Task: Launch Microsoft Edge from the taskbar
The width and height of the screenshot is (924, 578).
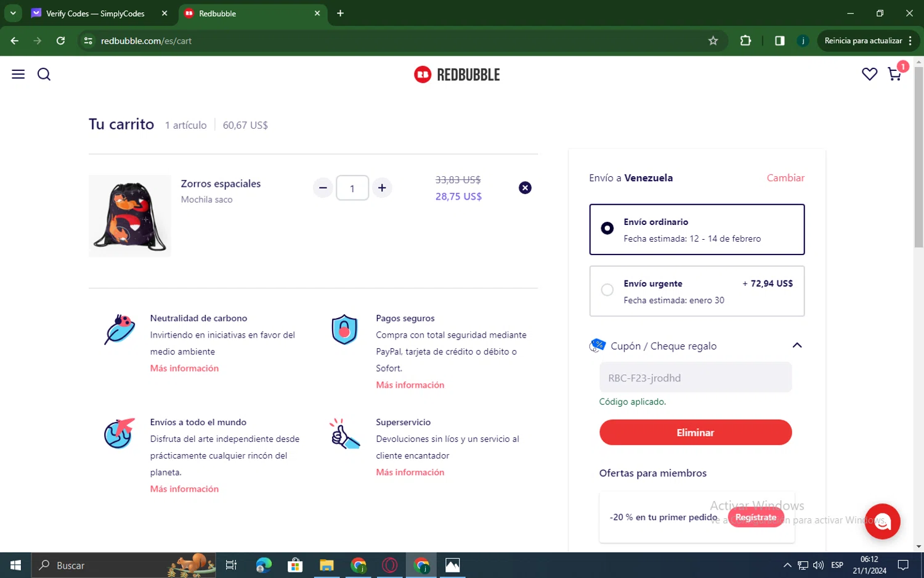Action: [x=264, y=565]
